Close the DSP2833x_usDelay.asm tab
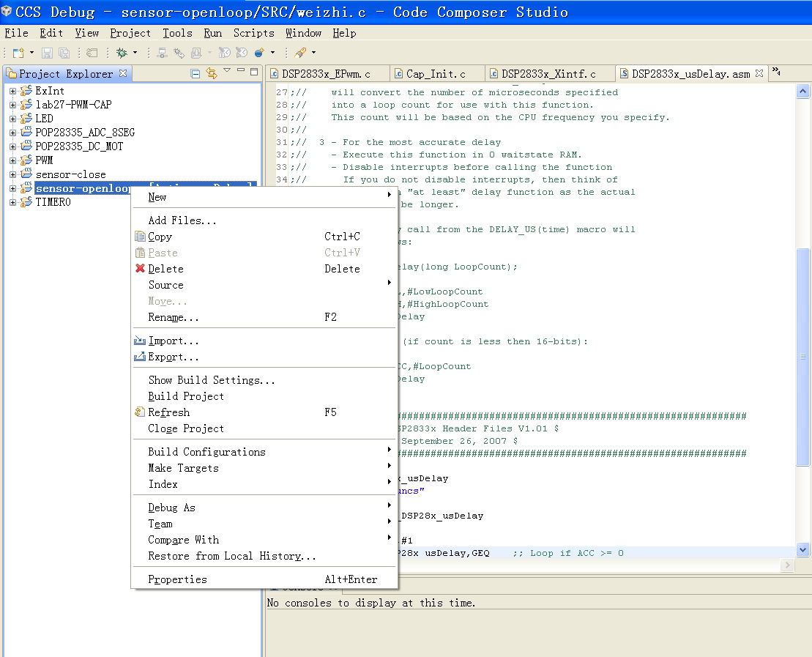The image size is (812, 657). pos(759,73)
